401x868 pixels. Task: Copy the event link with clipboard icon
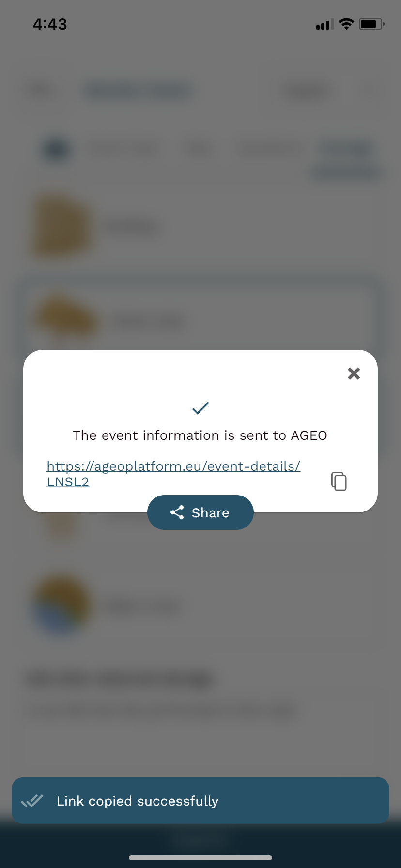(339, 481)
